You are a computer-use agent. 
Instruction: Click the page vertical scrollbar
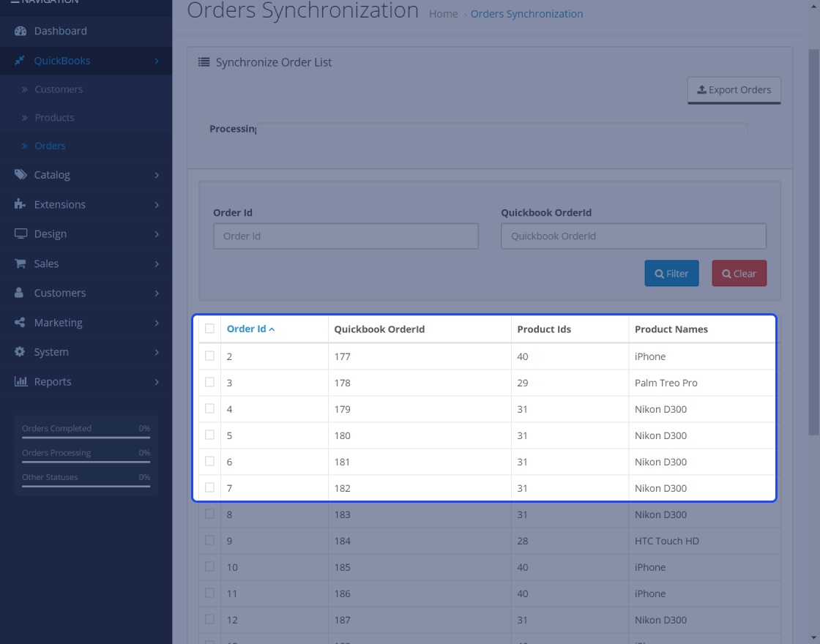point(813,242)
